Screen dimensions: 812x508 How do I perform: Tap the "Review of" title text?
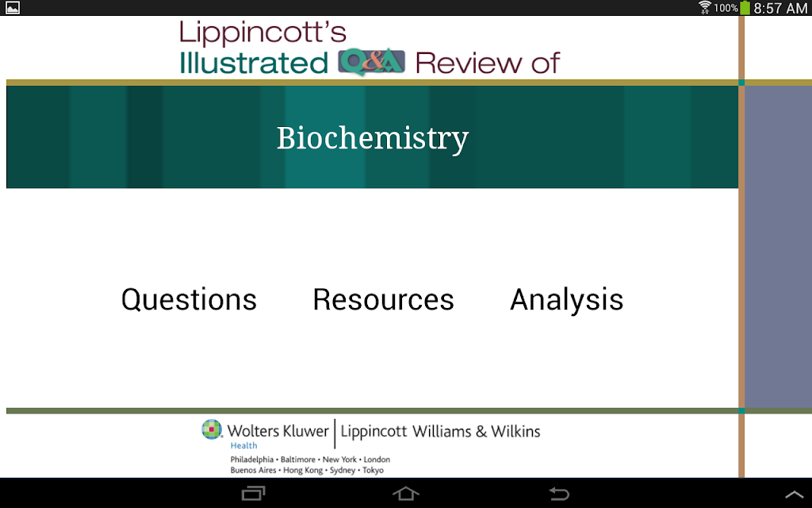point(488,63)
